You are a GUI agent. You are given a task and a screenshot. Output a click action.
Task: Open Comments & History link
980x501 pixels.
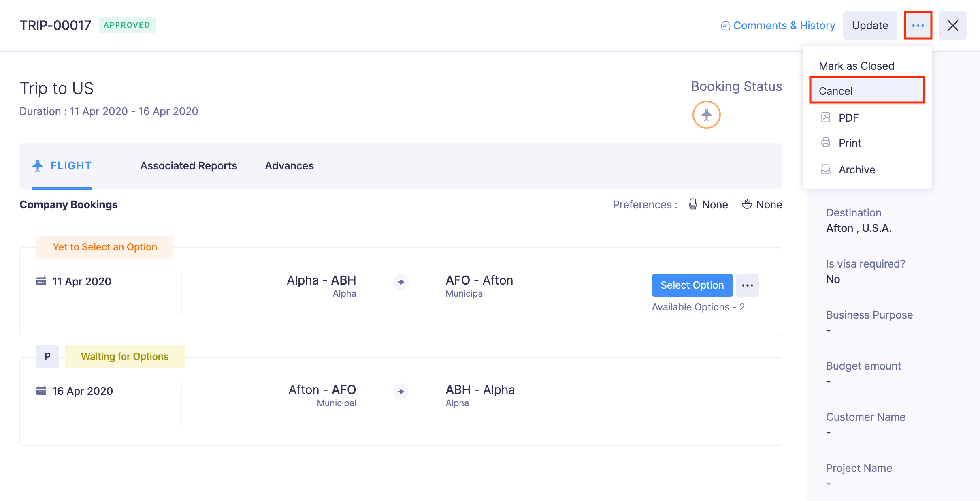pos(784,26)
